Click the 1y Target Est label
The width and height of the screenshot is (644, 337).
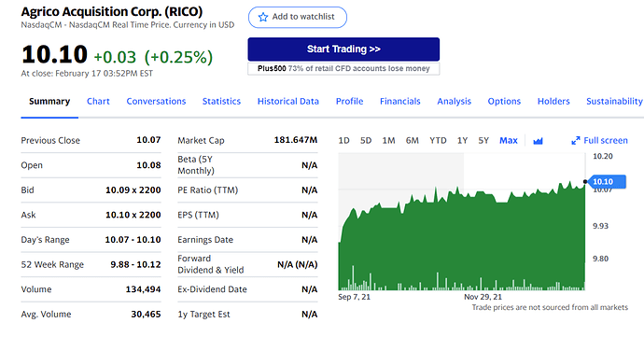coord(203,314)
